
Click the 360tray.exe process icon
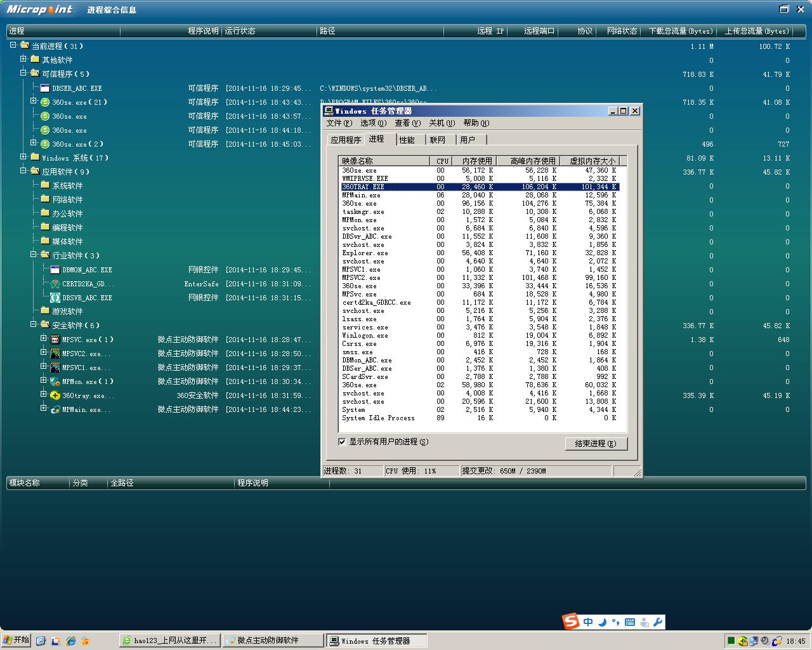point(55,395)
